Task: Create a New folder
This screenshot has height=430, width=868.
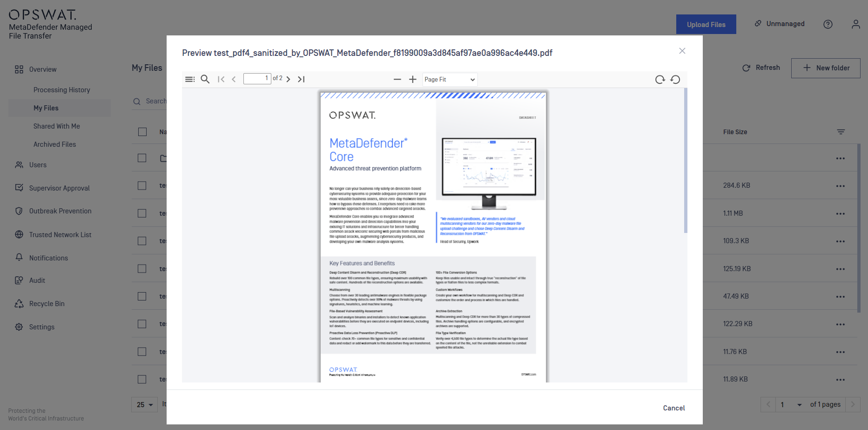Action: (826, 68)
